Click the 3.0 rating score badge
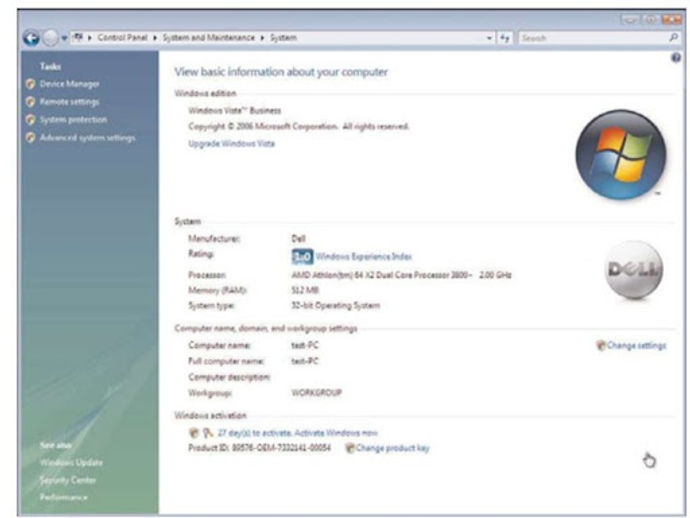Viewport: 690px width, 518px height. (302, 256)
